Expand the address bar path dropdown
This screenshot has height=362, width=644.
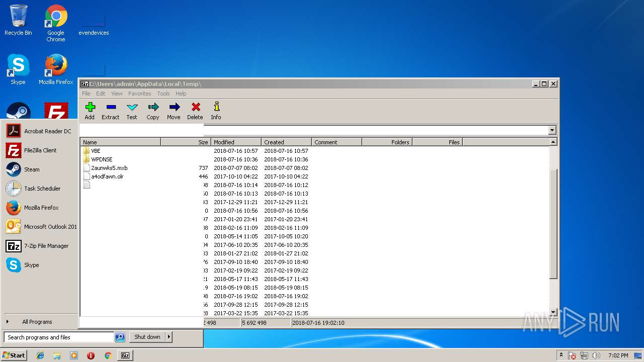(x=552, y=130)
